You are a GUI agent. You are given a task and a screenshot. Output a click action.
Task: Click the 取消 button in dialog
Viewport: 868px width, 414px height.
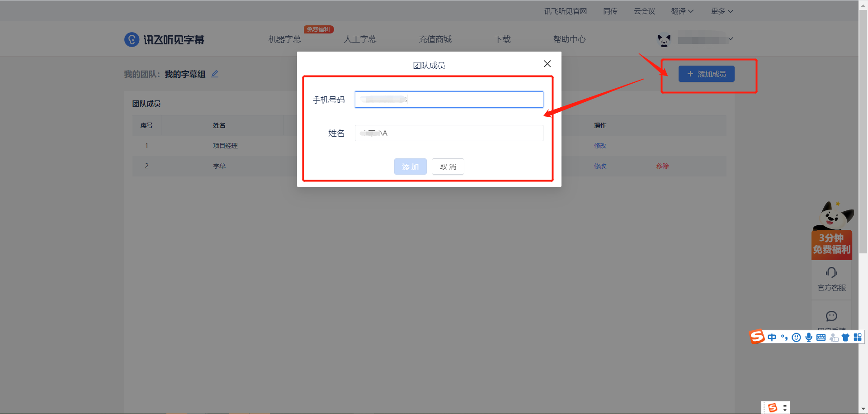click(x=448, y=167)
